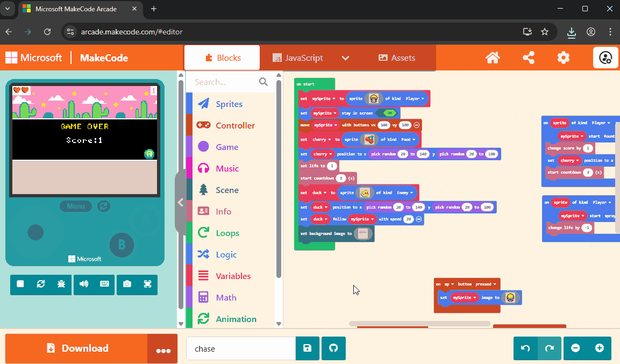Viewport: 620px width, 364px height.
Task: Open the Variables block category
Action: click(230, 276)
